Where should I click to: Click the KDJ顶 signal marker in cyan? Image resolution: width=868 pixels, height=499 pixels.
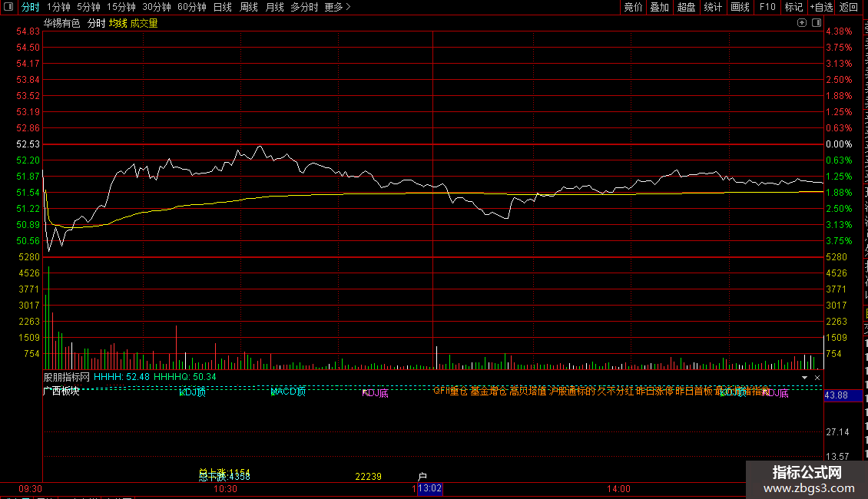coord(193,392)
